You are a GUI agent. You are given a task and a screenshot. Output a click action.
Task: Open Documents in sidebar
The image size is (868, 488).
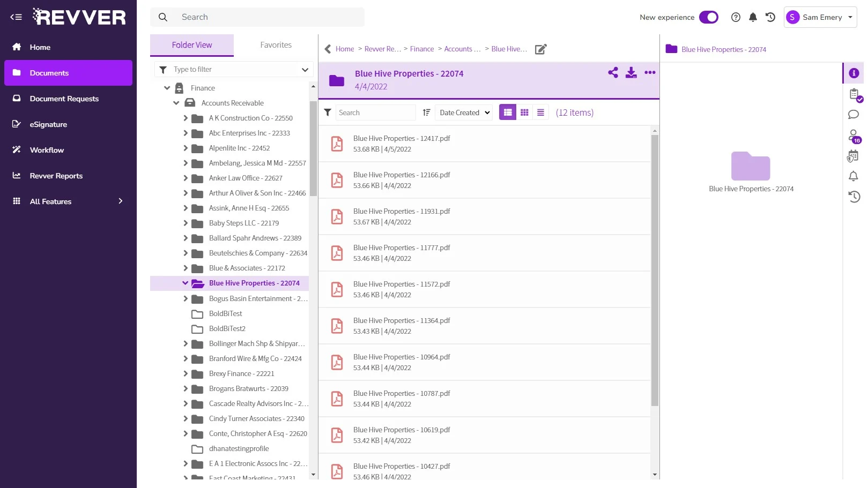(x=68, y=73)
